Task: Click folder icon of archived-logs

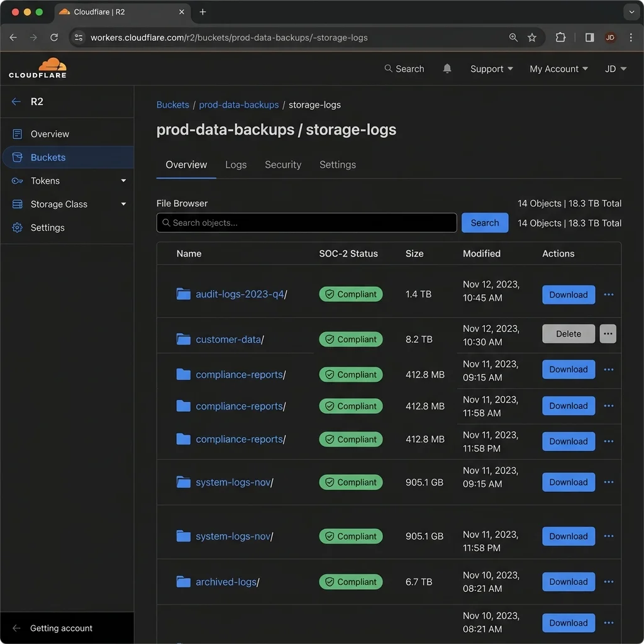Action: click(183, 582)
